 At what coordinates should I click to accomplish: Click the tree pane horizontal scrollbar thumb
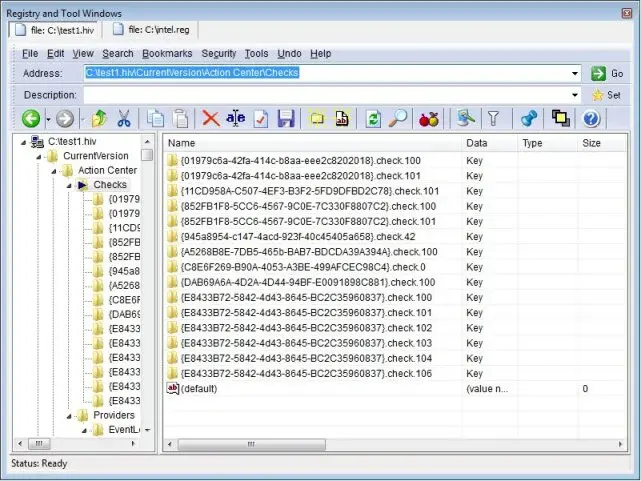pyautogui.click(x=39, y=443)
